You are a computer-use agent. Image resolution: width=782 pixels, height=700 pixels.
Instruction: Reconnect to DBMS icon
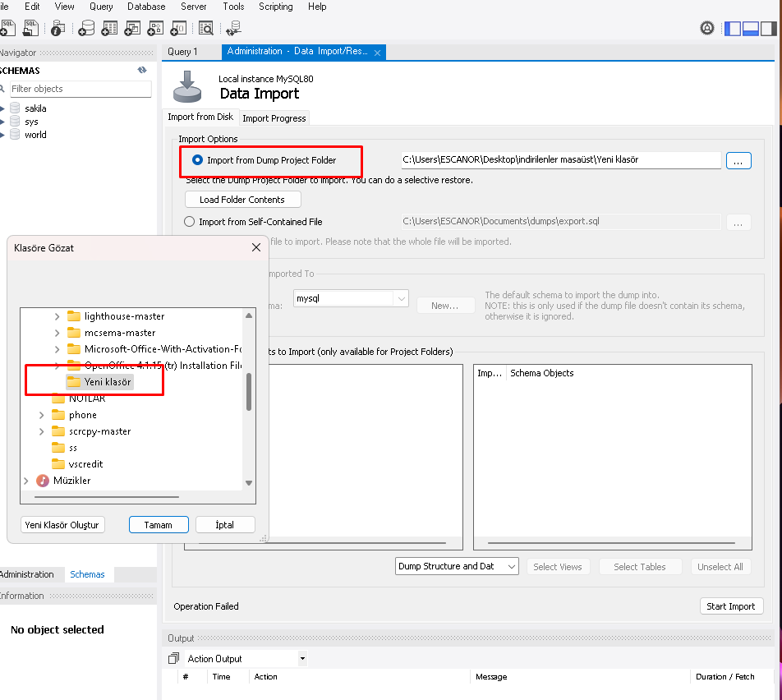coord(233,29)
